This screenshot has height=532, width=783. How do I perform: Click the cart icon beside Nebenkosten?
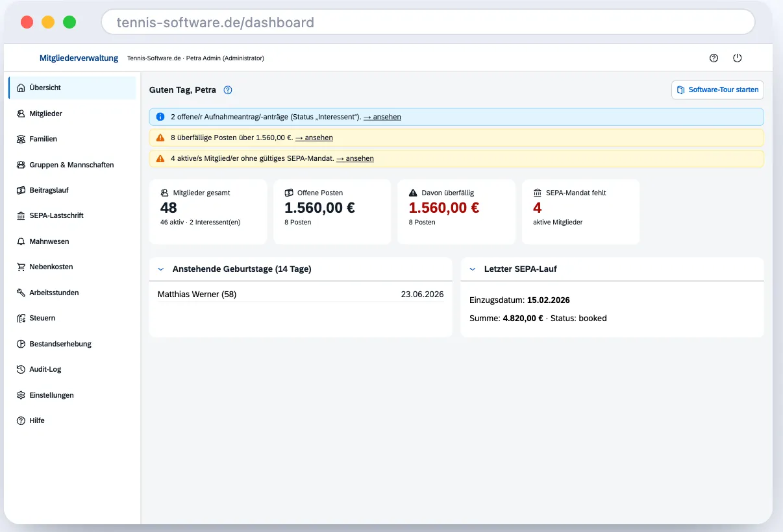(x=21, y=267)
